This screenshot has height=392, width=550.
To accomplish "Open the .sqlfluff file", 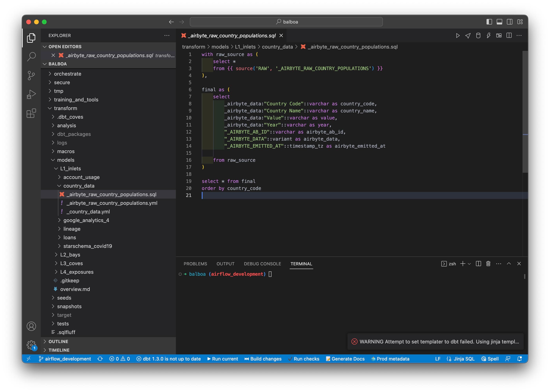I will tap(108, 332).
